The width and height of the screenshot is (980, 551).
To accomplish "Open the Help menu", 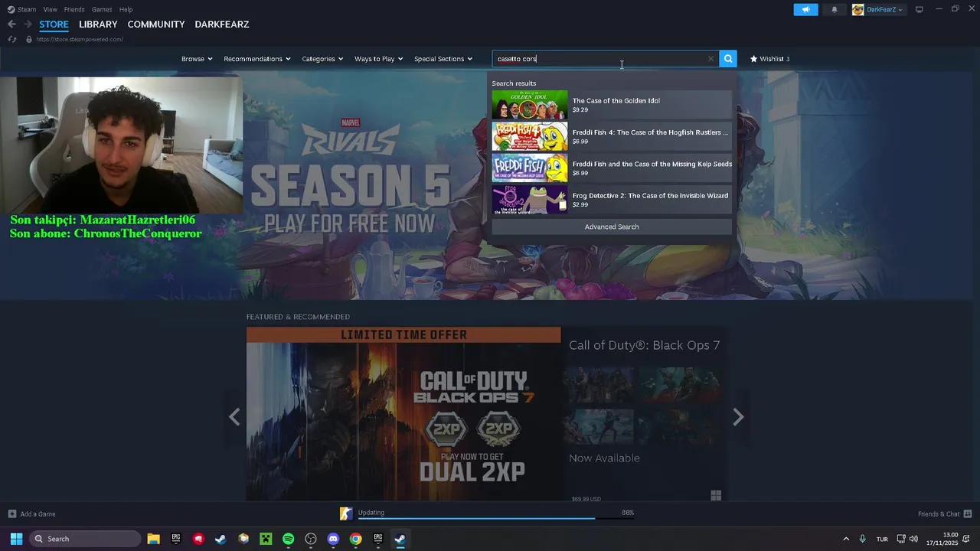I will click(126, 9).
